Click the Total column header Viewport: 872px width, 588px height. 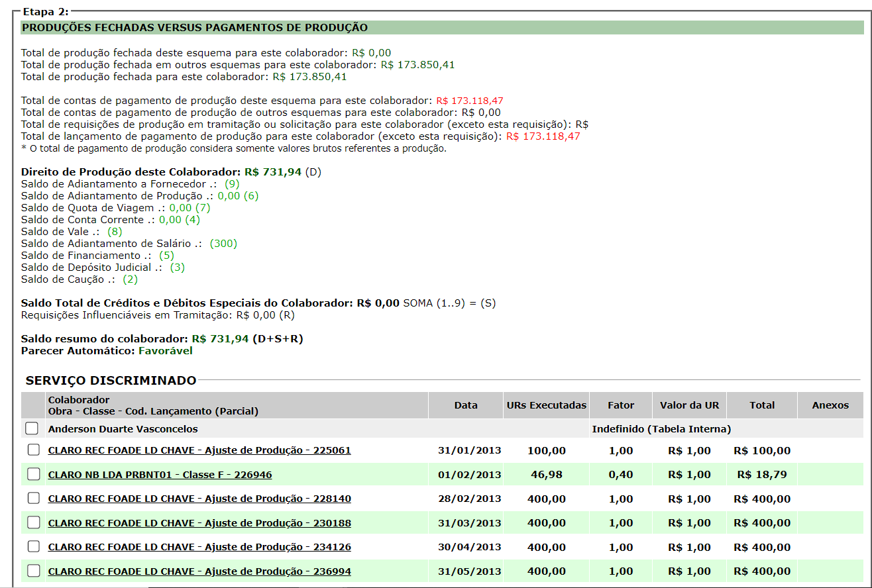pyautogui.click(x=762, y=405)
